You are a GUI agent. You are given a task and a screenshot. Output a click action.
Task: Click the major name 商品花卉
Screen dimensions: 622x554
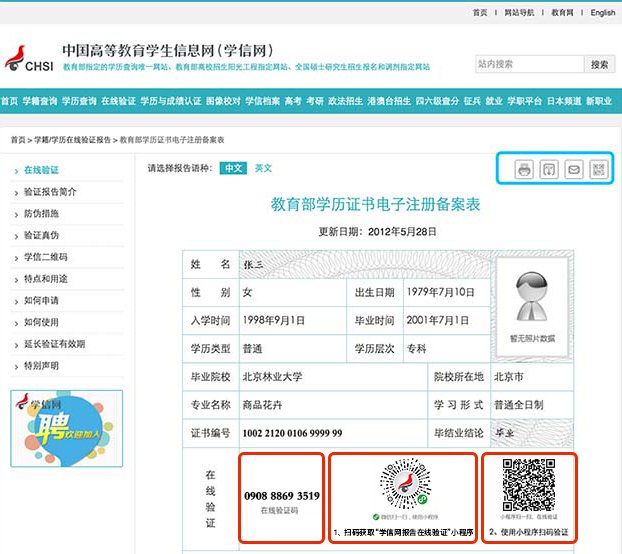[262, 405]
